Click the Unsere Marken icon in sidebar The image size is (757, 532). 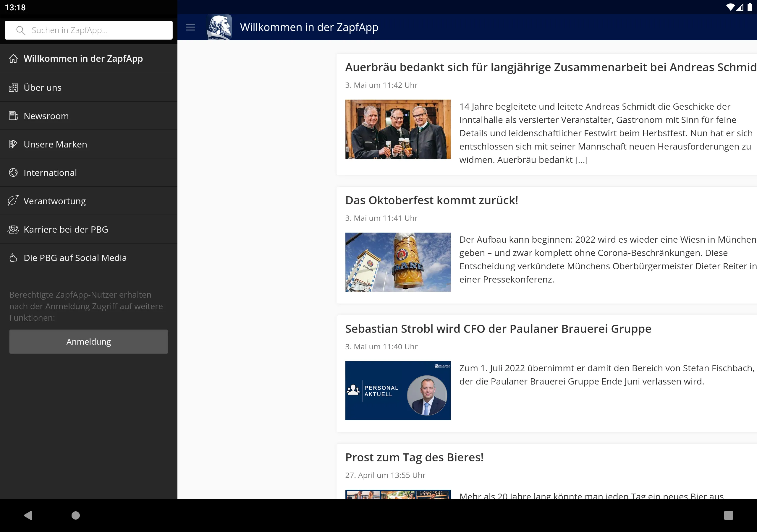click(x=13, y=144)
